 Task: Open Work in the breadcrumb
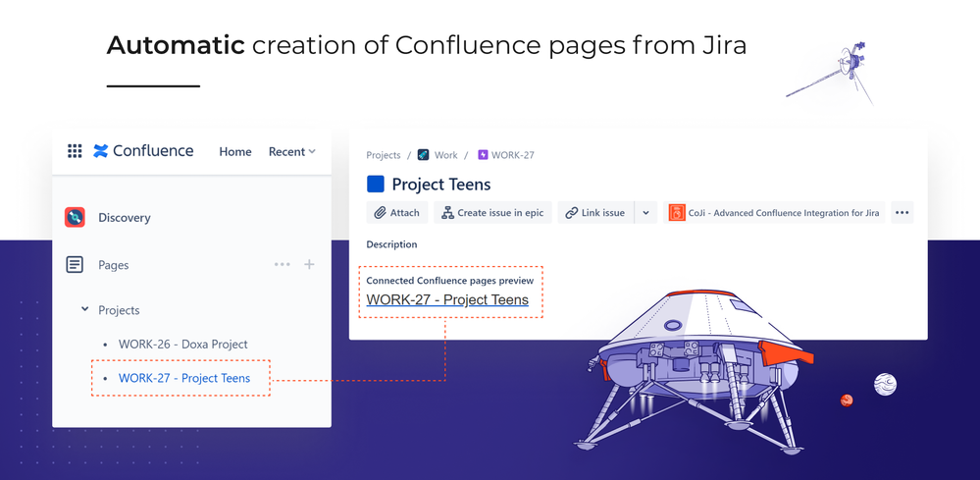click(445, 155)
